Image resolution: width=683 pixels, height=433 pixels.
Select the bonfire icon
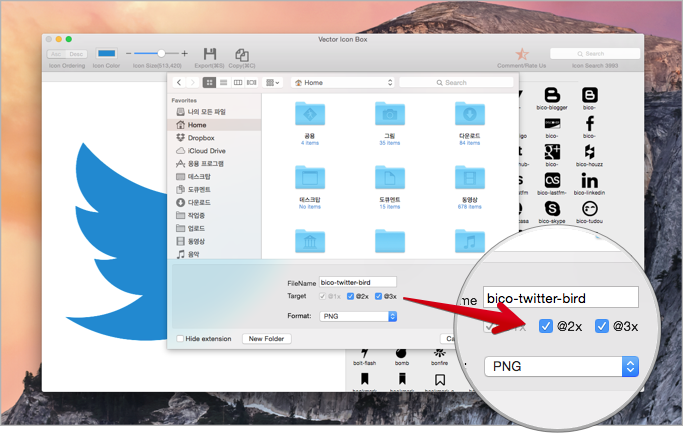[x=439, y=353]
